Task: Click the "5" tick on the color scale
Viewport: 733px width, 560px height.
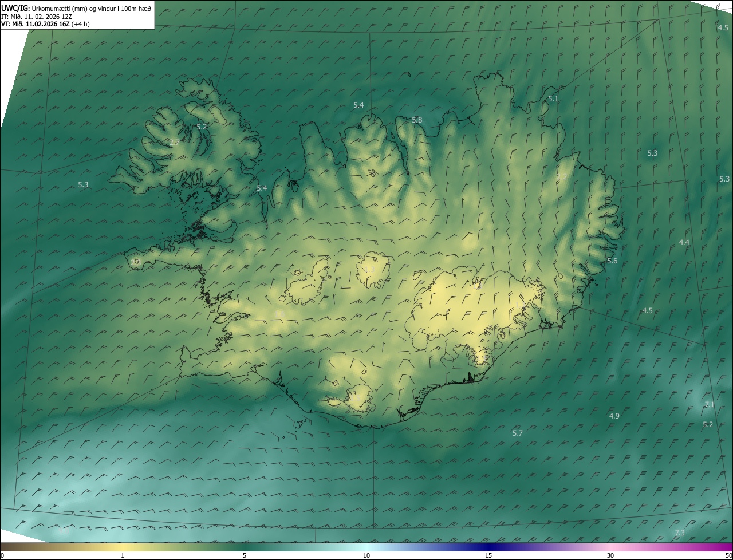Action: click(x=245, y=555)
